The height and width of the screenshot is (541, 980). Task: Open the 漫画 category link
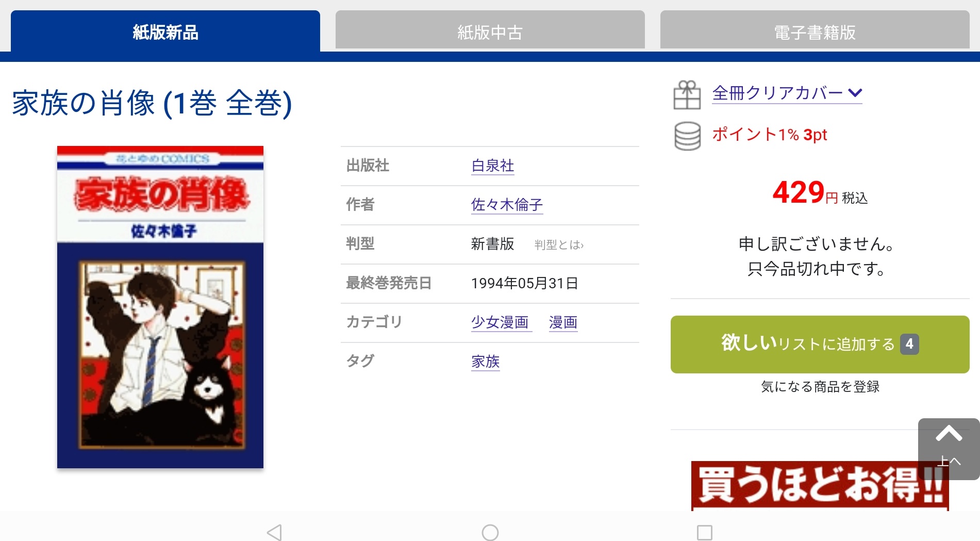pos(563,322)
